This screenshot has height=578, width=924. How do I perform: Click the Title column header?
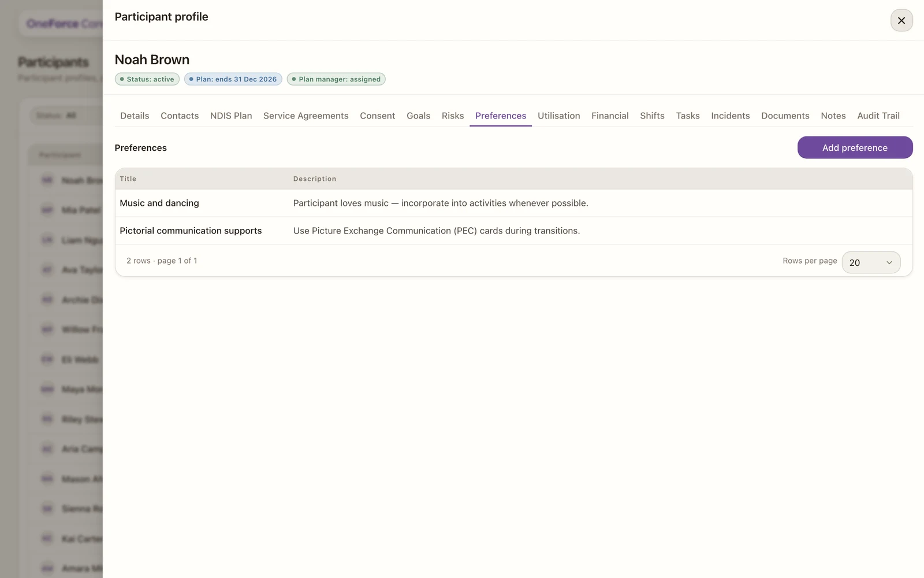click(x=128, y=179)
